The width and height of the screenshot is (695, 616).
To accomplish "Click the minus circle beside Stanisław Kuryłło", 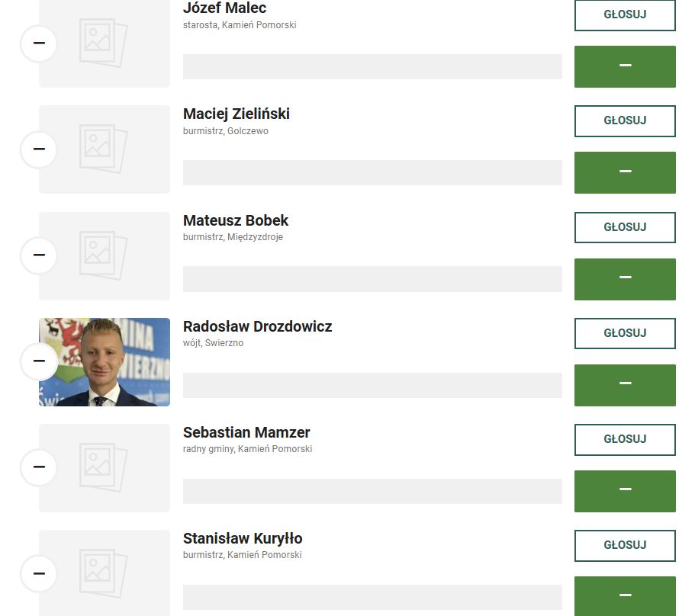I will click(x=39, y=573).
